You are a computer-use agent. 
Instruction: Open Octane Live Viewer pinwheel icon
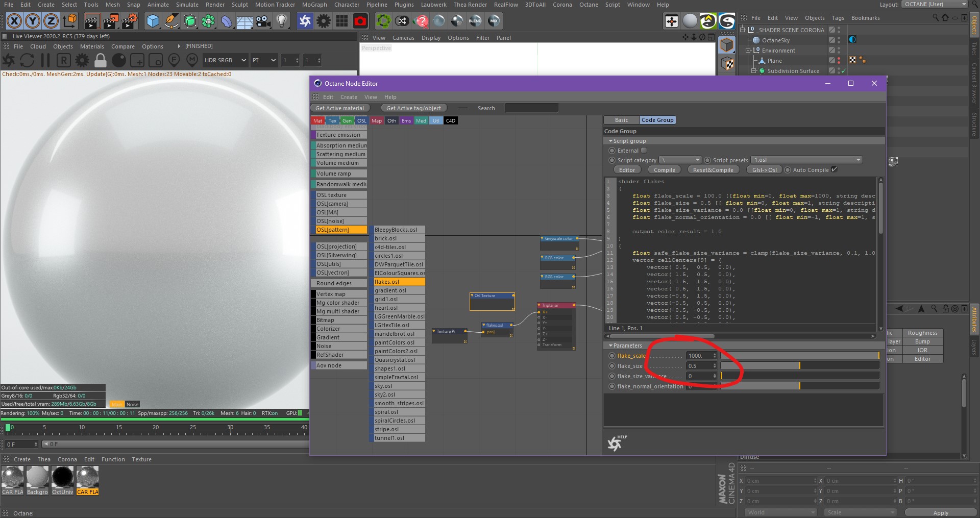(305, 21)
